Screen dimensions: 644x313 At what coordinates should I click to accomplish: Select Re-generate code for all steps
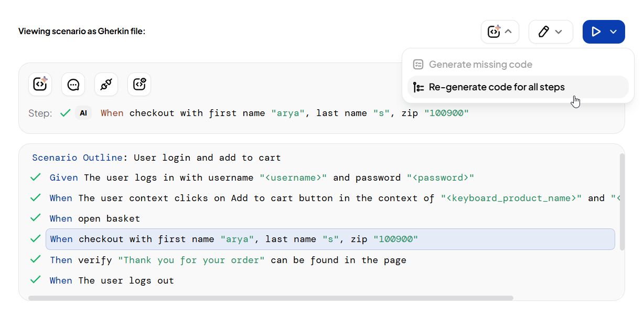click(x=496, y=87)
